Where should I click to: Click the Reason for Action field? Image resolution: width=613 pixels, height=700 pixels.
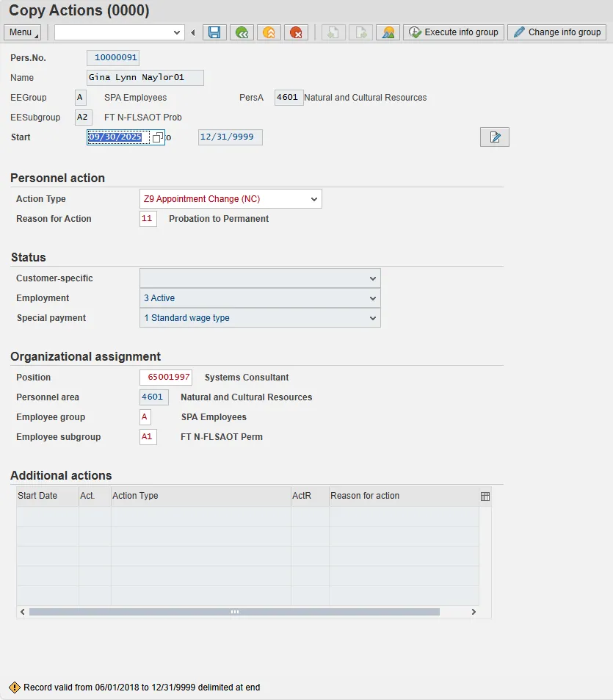(148, 219)
